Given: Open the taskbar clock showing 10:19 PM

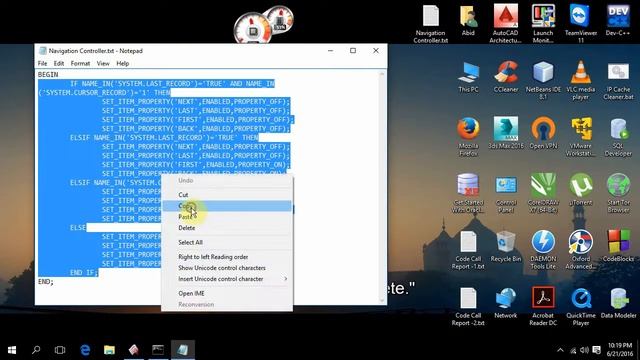Looking at the screenshot, I should (x=620, y=350).
